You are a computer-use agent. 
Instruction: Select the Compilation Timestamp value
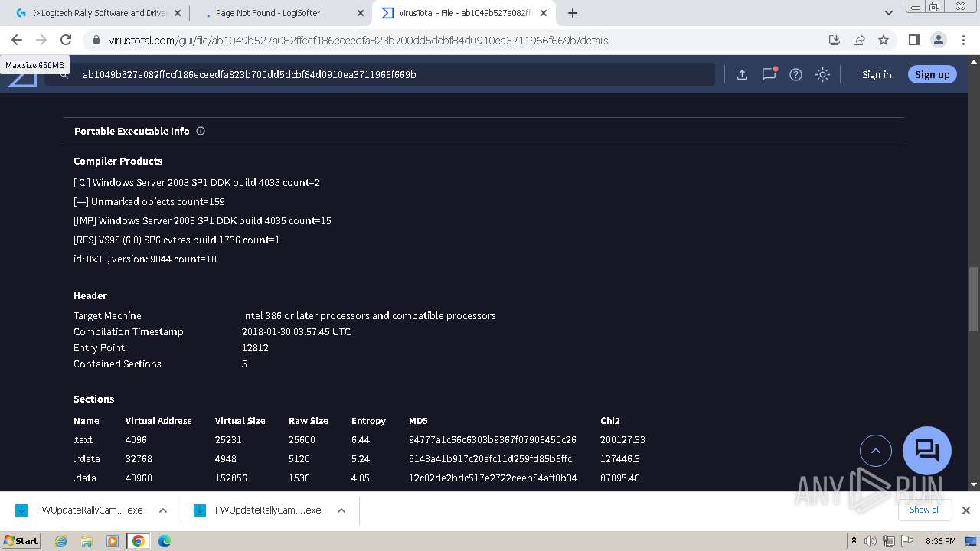point(296,332)
